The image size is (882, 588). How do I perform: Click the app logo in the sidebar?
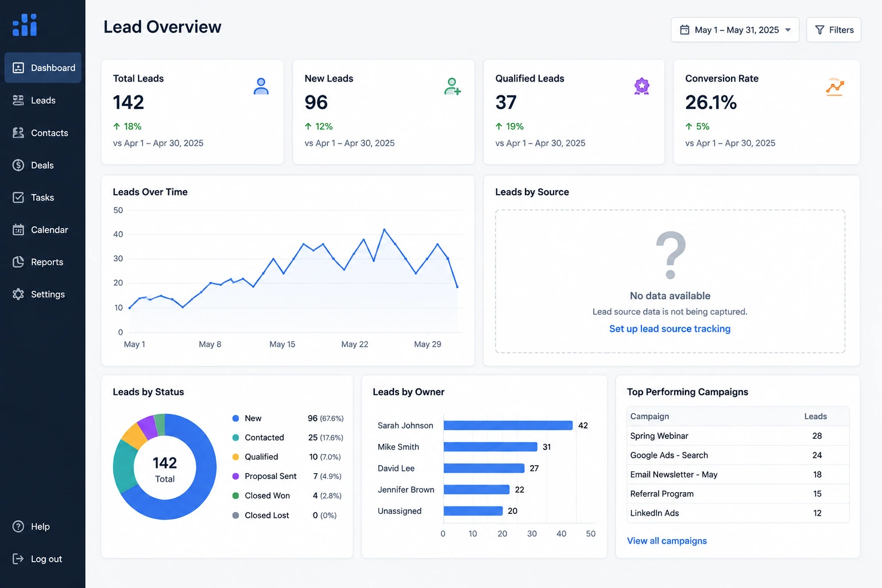[25, 25]
